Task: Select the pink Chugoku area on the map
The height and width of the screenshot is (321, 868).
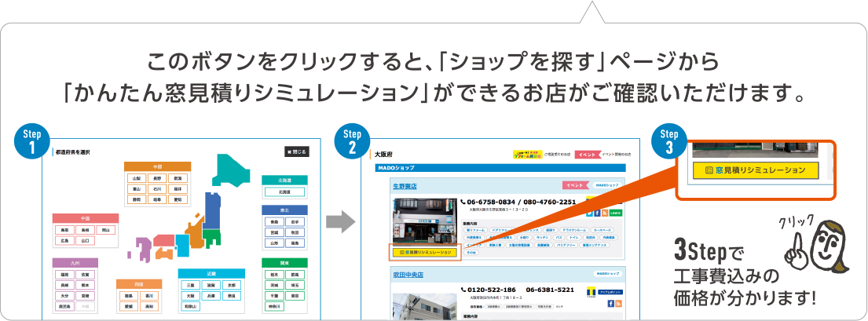Action: (x=164, y=239)
